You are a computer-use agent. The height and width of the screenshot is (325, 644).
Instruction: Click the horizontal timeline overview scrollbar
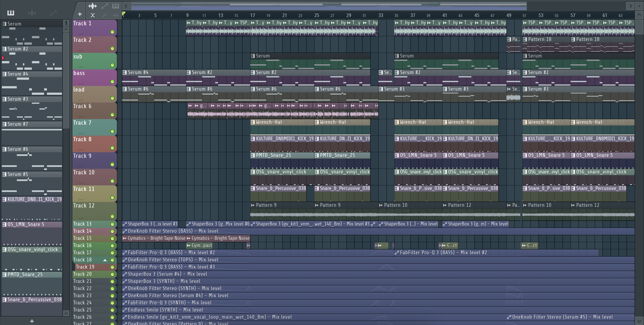328,6
